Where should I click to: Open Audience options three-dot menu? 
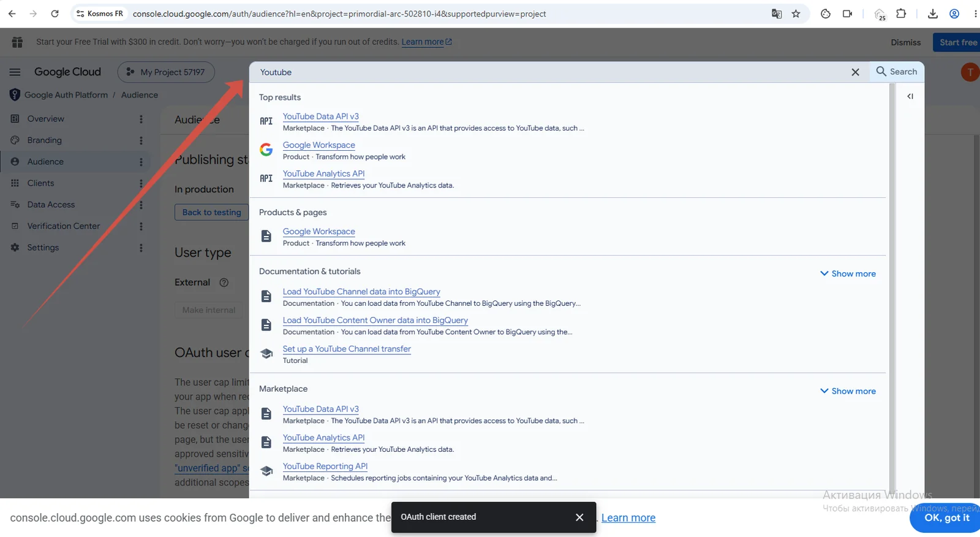(x=141, y=162)
